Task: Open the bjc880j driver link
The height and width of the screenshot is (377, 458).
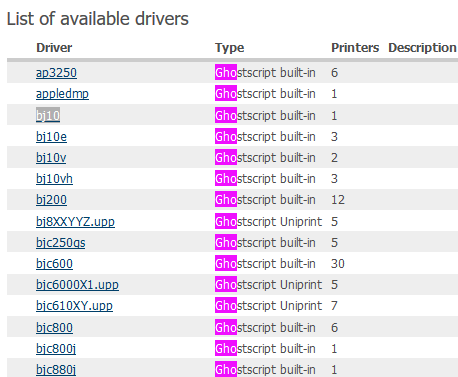Action: pyautogui.click(x=56, y=370)
